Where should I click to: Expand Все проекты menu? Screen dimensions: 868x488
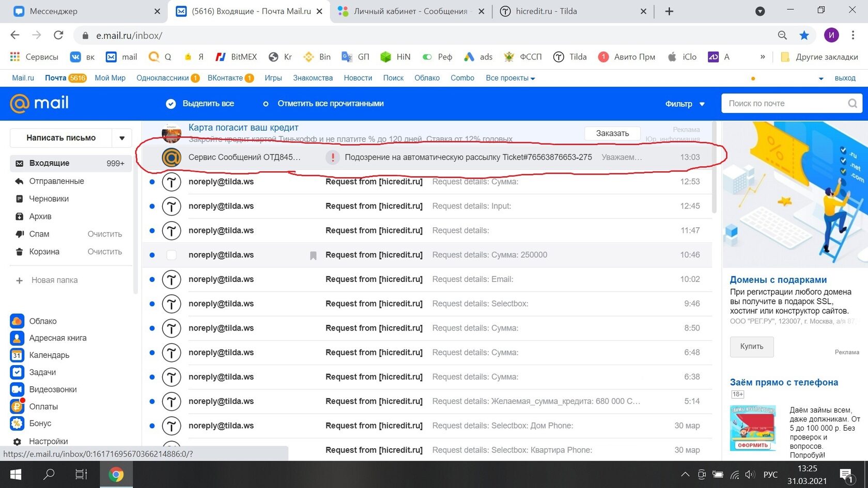click(510, 78)
